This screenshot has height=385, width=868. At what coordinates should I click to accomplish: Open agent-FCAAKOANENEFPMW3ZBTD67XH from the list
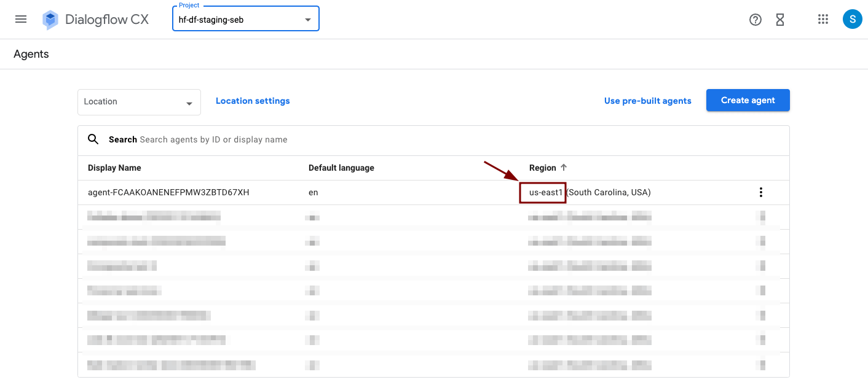[x=168, y=192]
